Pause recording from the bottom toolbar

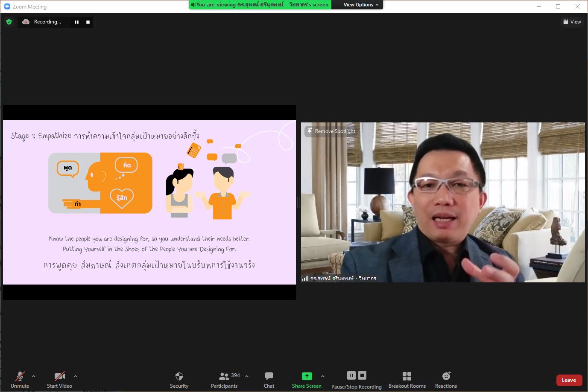coord(351,375)
